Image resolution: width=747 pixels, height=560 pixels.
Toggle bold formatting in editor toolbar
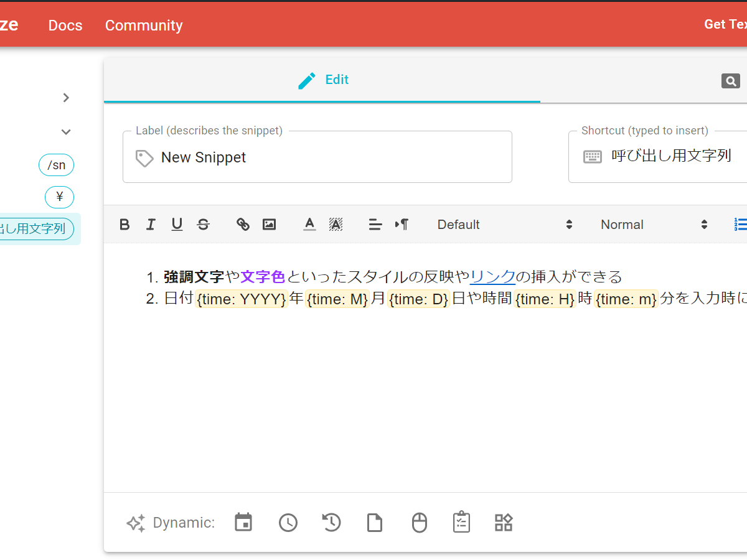(125, 225)
